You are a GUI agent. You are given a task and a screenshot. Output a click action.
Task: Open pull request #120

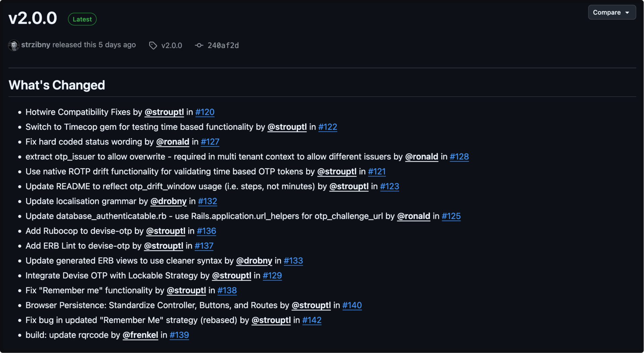point(205,112)
